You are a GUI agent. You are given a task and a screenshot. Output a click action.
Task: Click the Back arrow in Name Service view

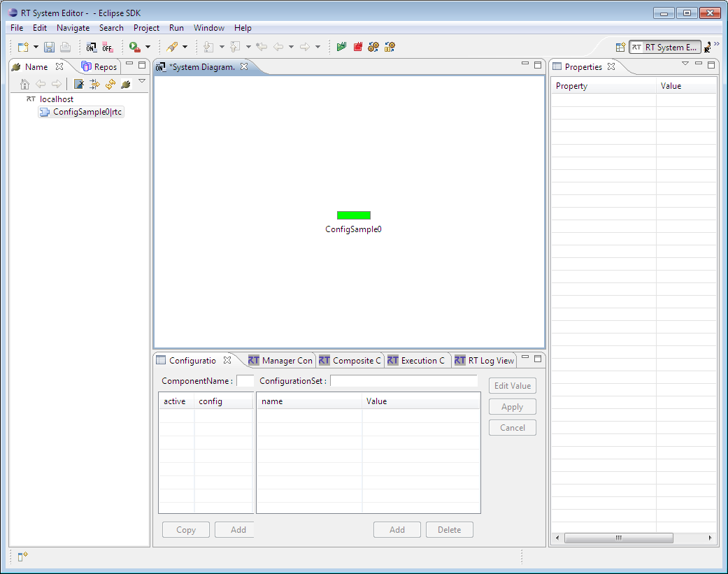coord(41,84)
